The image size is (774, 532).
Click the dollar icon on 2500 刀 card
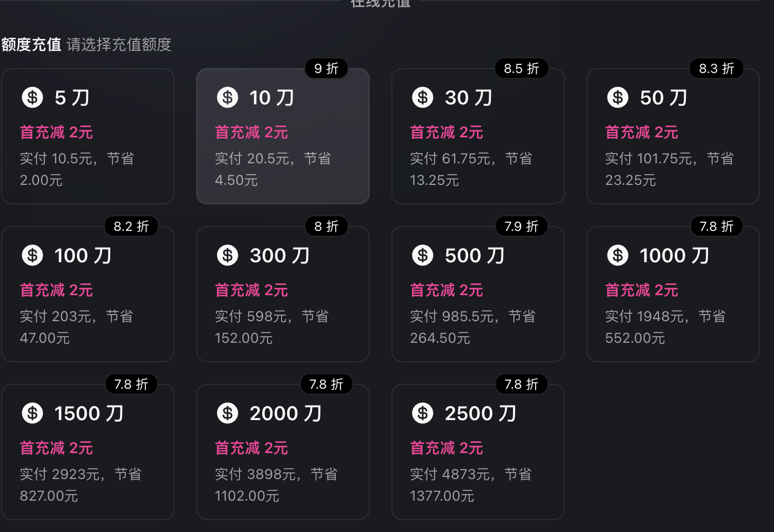coord(423,414)
